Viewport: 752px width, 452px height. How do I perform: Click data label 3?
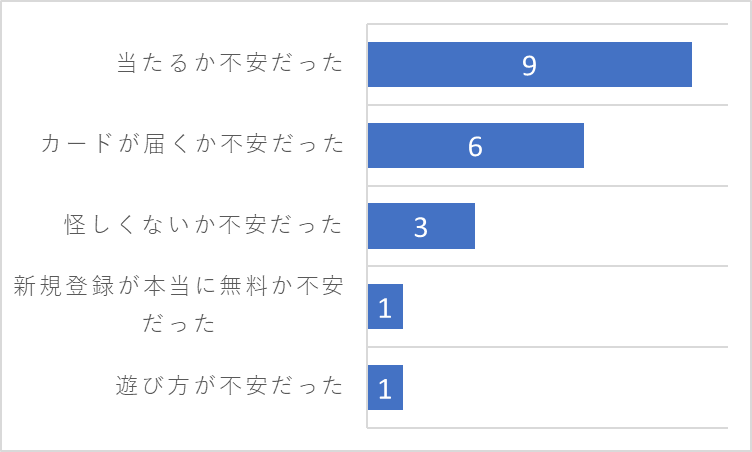pos(421,227)
